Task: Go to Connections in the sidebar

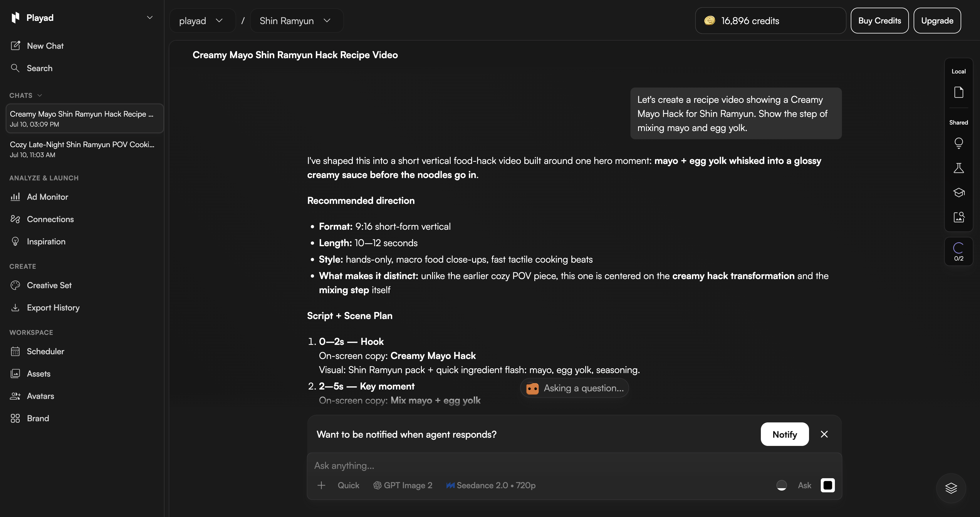Action: pos(50,219)
